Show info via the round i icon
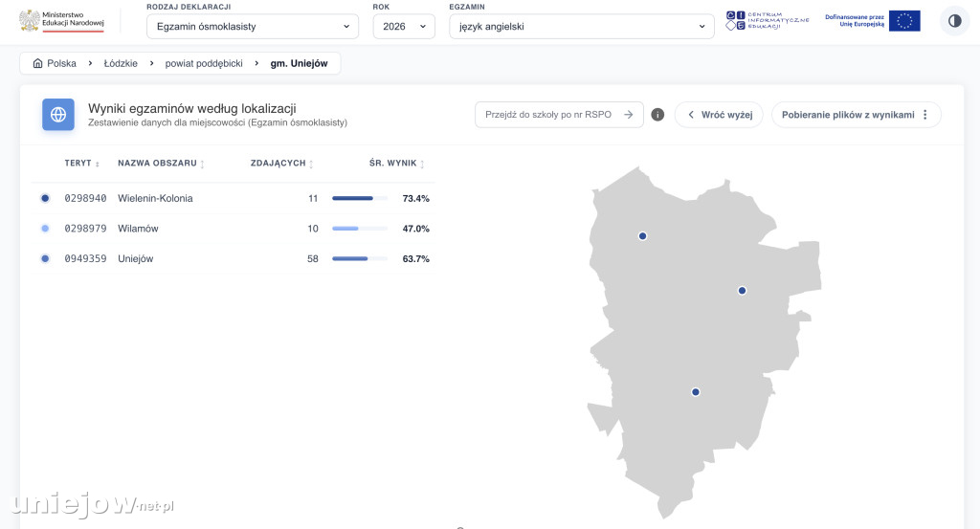Viewport: 980px width, 529px height. tap(657, 114)
